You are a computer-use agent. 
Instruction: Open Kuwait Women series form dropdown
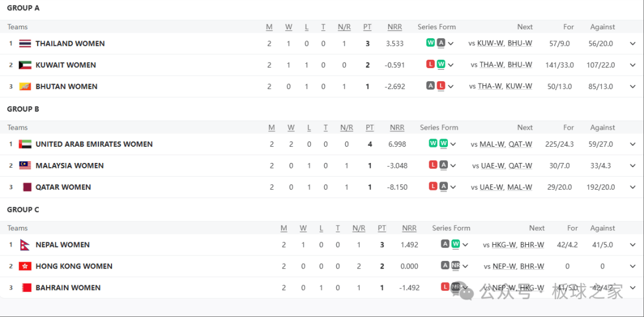(451, 65)
